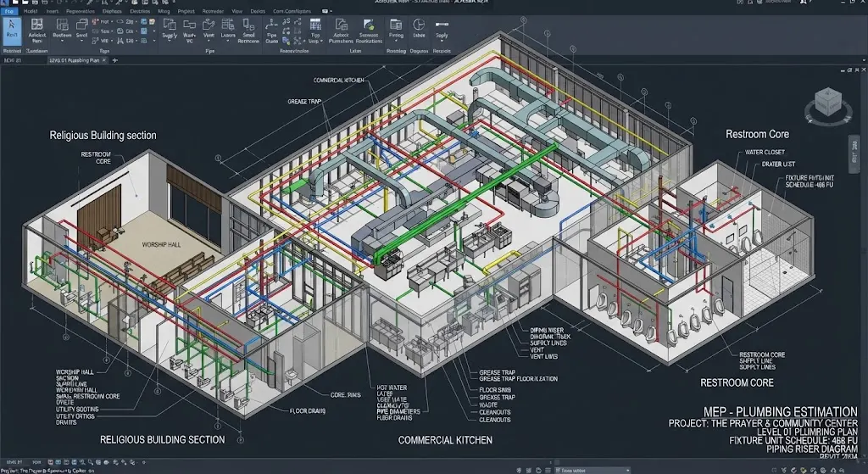
Task: Click the Smoll Rectncene tool icon
Action: [248, 25]
